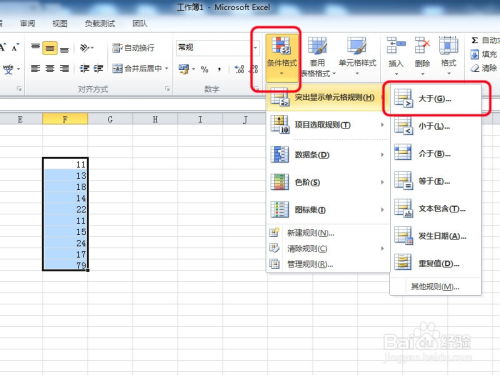Image resolution: width=500 pixels, height=375 pixels.
Task: Expand the 数据条 submenu arrow
Action: [382, 155]
